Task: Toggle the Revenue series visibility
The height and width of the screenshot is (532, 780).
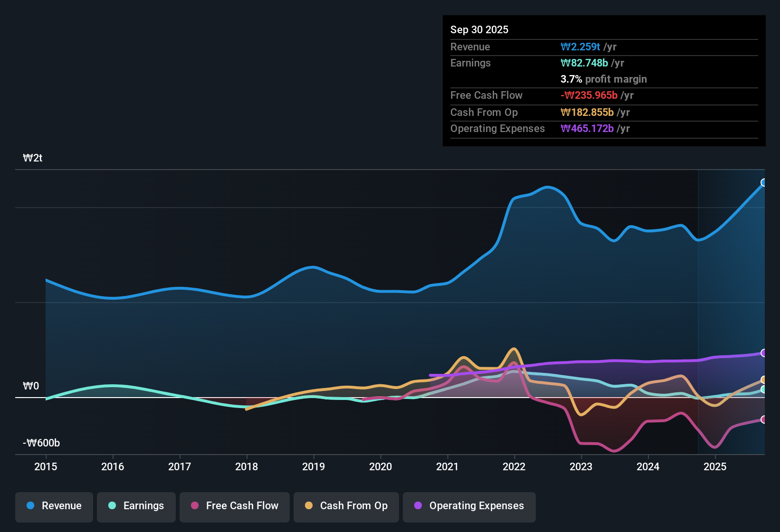Action: point(54,506)
